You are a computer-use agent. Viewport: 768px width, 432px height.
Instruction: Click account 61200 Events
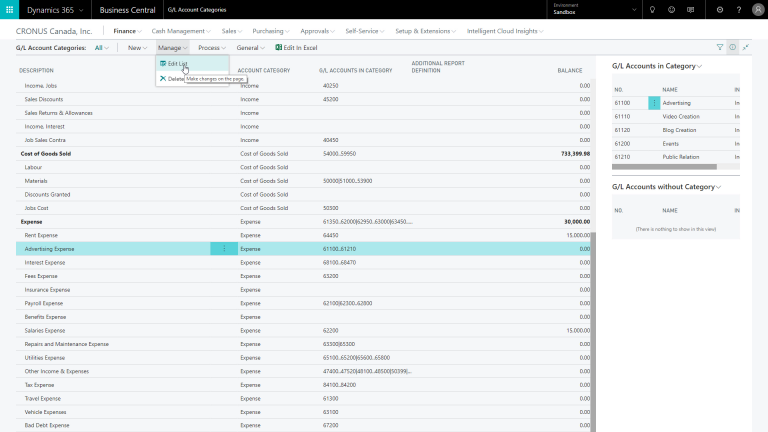[x=676, y=144]
